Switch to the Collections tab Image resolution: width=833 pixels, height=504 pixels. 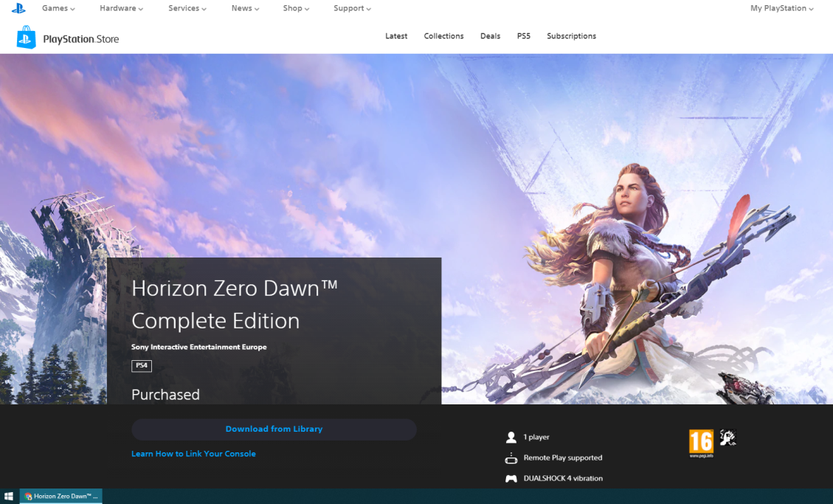pyautogui.click(x=443, y=36)
